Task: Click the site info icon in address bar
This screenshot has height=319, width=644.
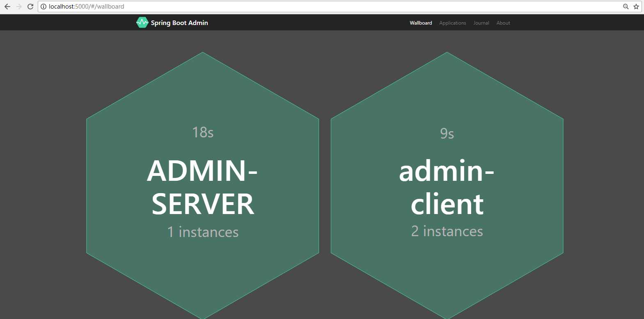Action: pos(44,7)
